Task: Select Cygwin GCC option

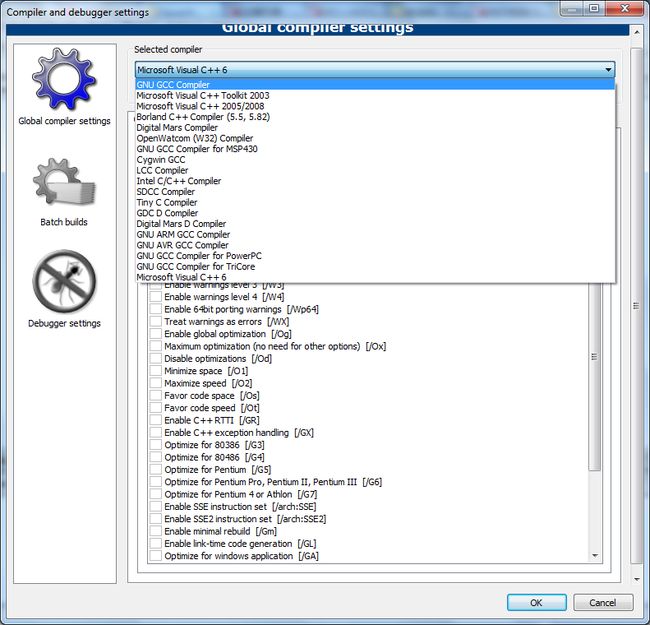Action: [375, 160]
